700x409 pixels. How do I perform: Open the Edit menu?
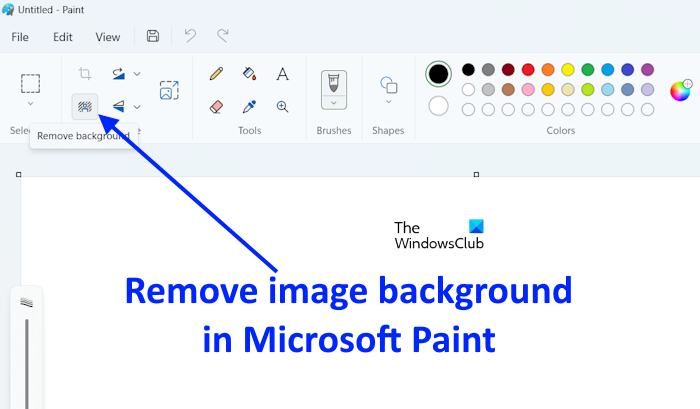tap(62, 37)
